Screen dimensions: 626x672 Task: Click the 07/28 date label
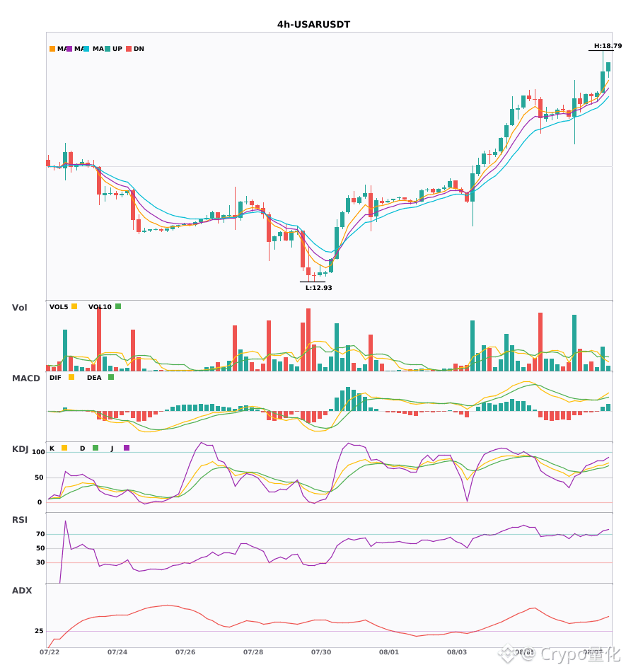click(x=253, y=652)
